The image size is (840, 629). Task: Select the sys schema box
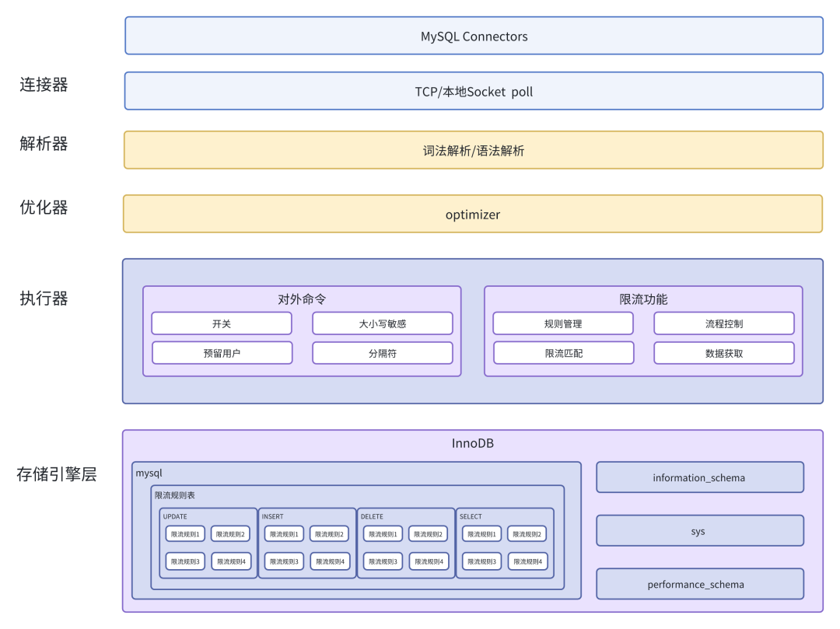click(x=700, y=530)
